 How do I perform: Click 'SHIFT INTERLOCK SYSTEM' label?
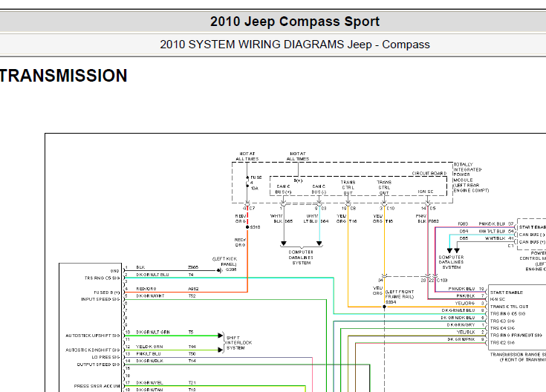(239, 342)
